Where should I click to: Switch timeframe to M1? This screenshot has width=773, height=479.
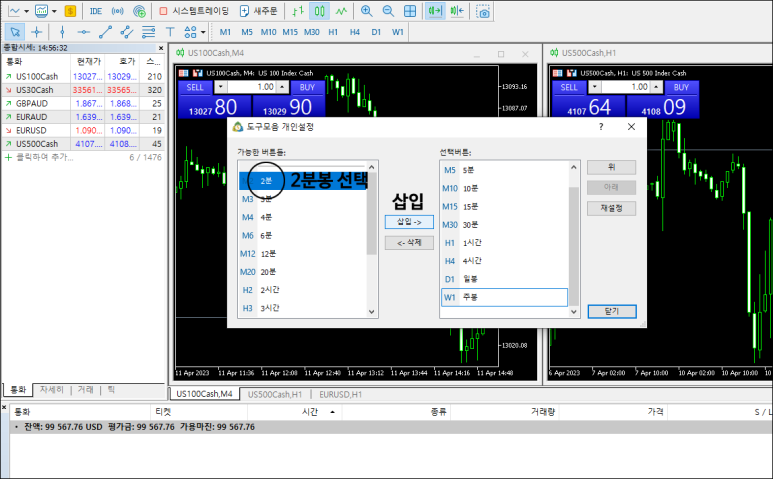(225, 32)
